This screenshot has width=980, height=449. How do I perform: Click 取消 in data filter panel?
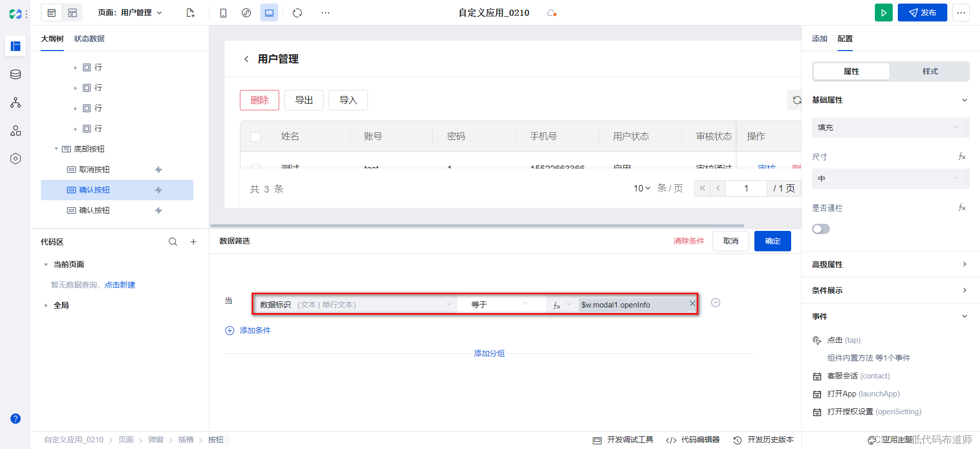731,241
